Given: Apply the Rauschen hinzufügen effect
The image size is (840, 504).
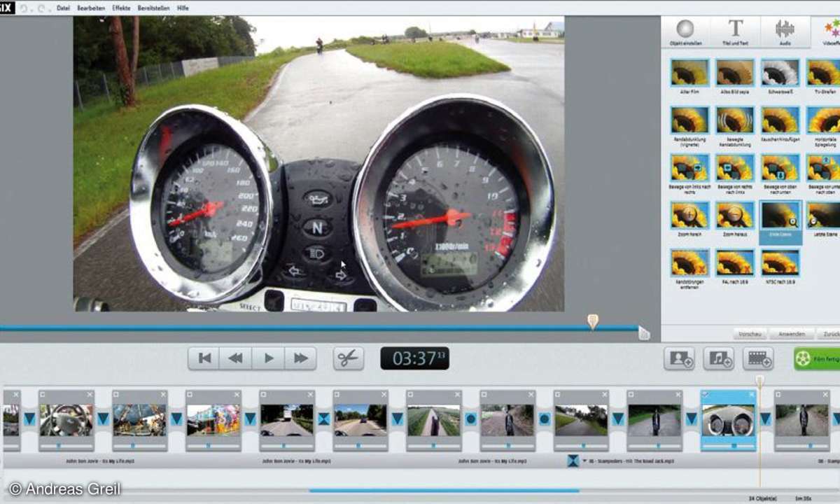Looking at the screenshot, I should [780, 120].
